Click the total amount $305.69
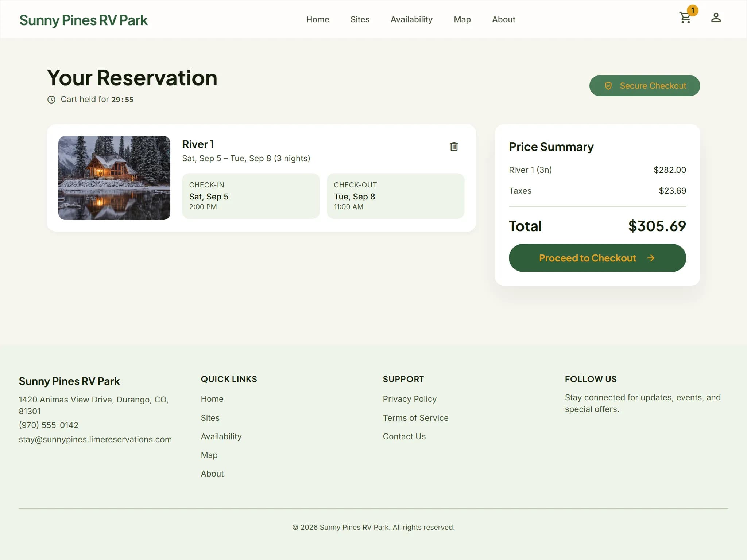The image size is (747, 560). pos(657,226)
